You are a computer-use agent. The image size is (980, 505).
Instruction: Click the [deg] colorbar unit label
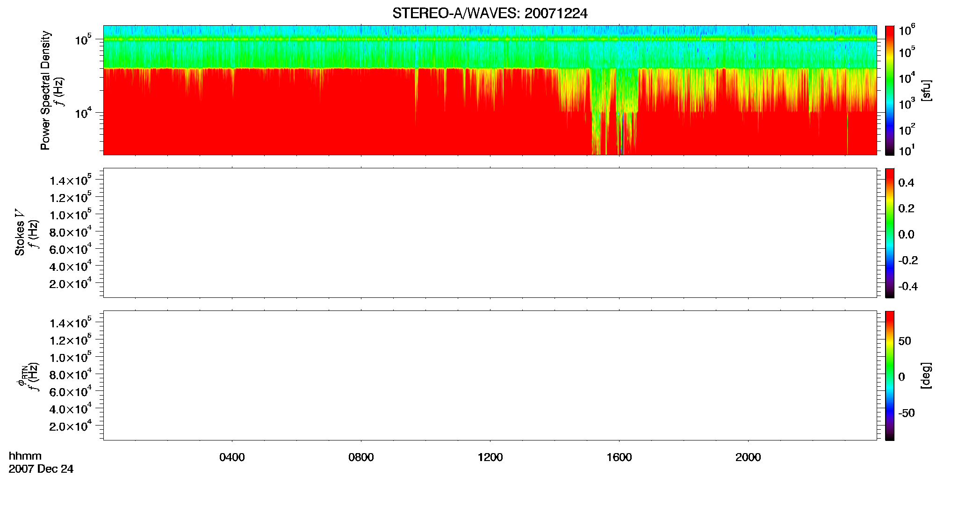(926, 375)
